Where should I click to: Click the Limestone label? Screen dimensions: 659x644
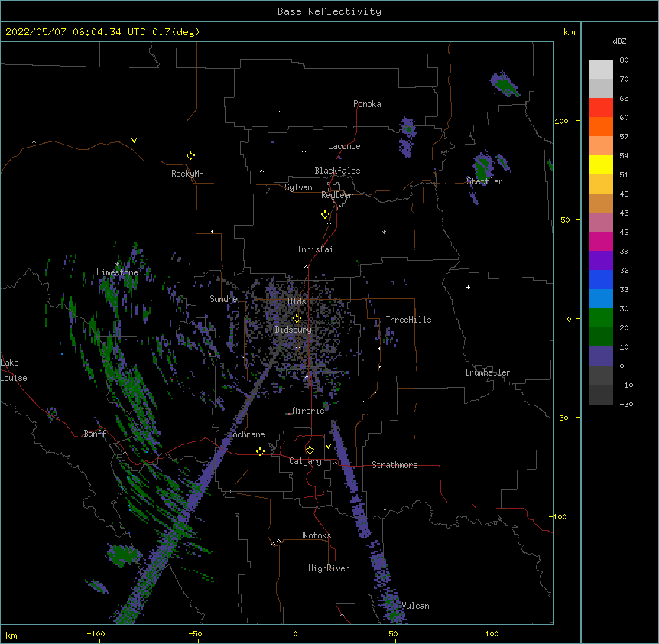tap(117, 272)
